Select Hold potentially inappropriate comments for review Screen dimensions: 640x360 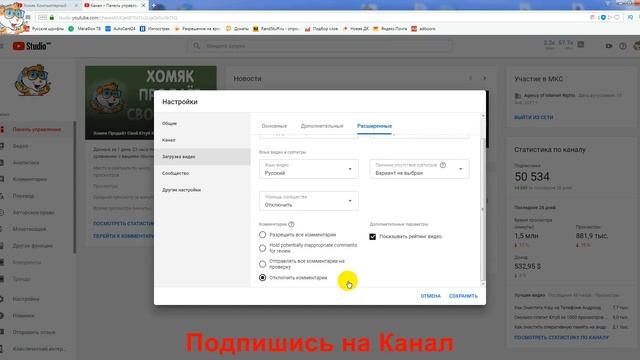262,248
